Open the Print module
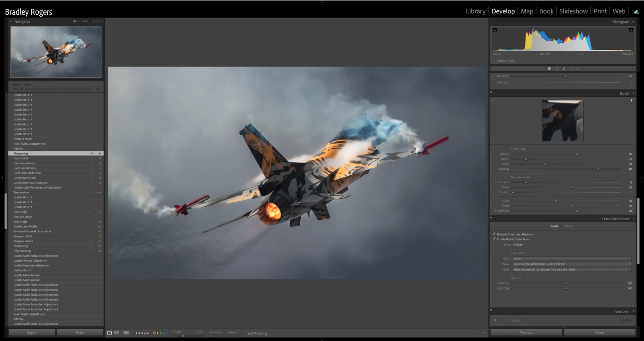The height and width of the screenshot is (341, 644). (600, 11)
